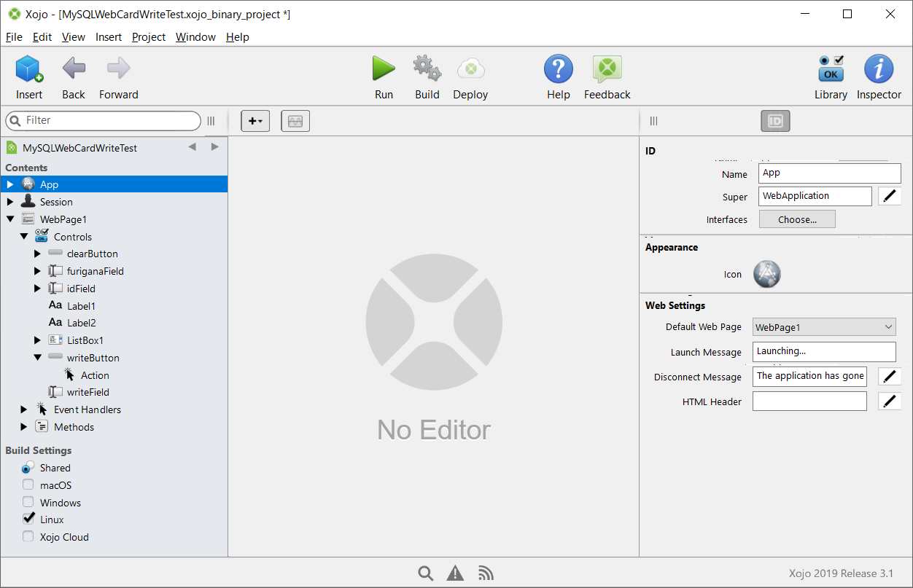Click the Feedback icon
913x588 pixels.
click(x=607, y=69)
